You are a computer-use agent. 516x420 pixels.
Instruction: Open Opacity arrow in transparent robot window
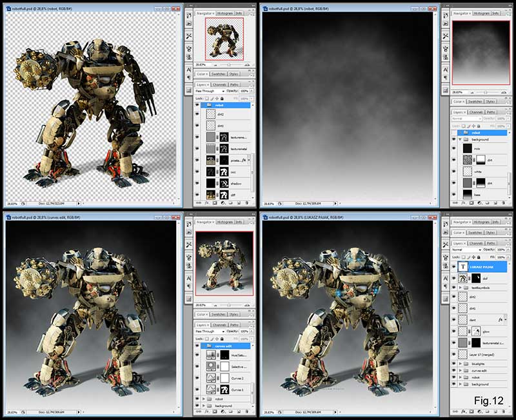coord(252,91)
